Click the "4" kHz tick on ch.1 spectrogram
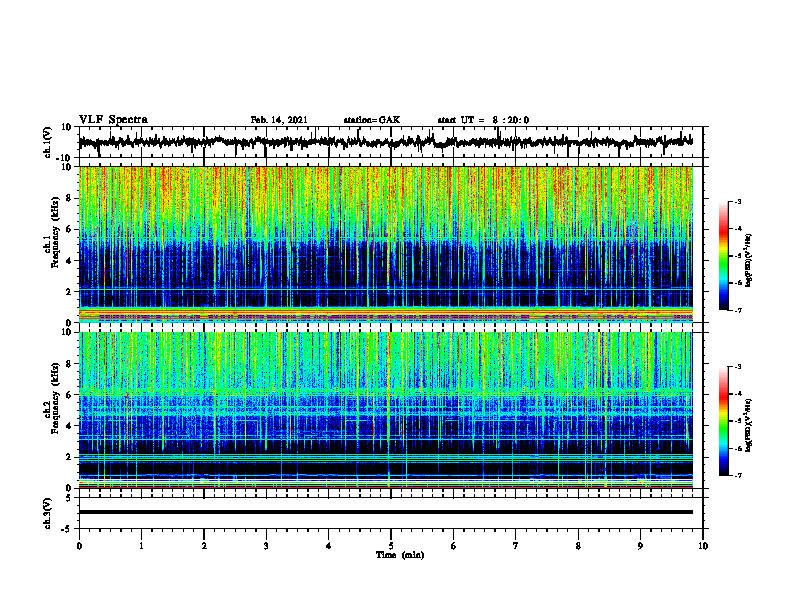Viewport: 792px width, 612px height. coord(70,261)
